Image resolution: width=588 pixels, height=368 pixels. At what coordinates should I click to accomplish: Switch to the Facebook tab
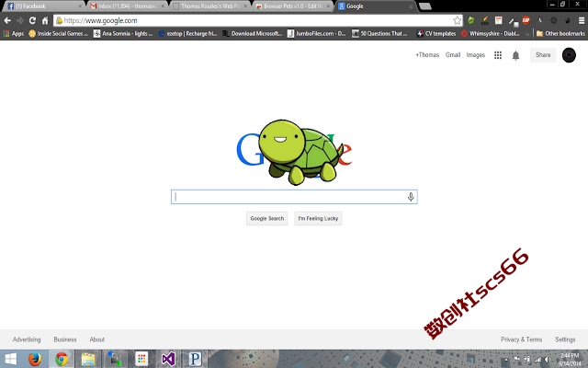tap(44, 6)
